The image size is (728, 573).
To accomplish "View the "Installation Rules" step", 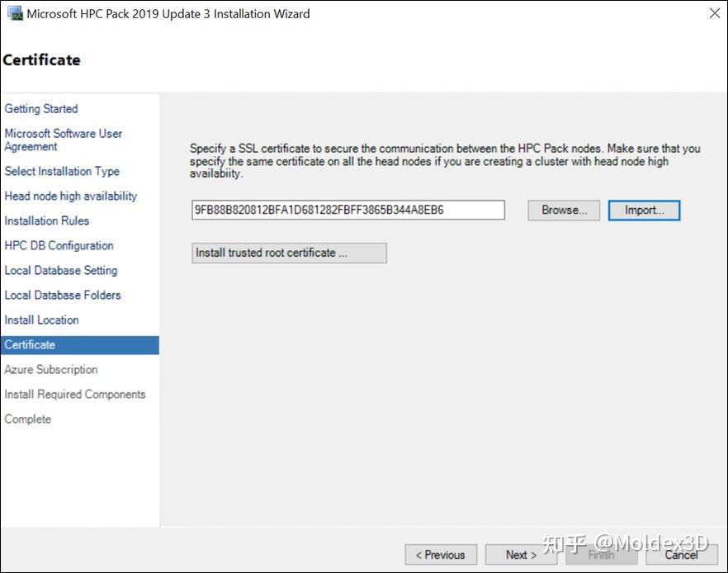I will [46, 220].
